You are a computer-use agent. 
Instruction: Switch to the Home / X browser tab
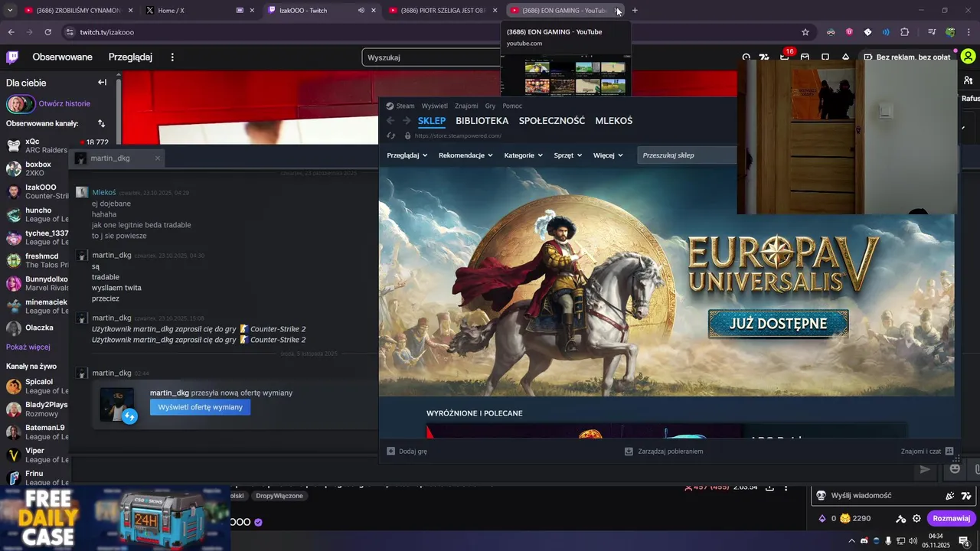coord(199,11)
